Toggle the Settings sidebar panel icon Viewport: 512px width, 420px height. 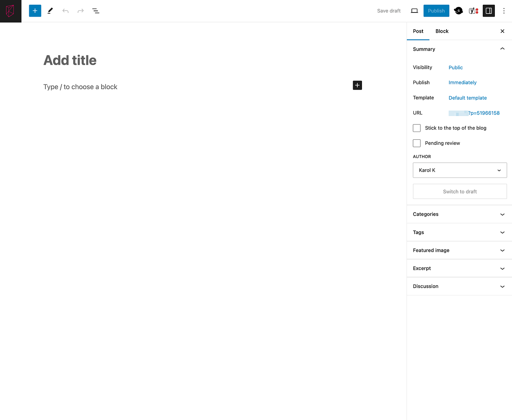pyautogui.click(x=489, y=11)
